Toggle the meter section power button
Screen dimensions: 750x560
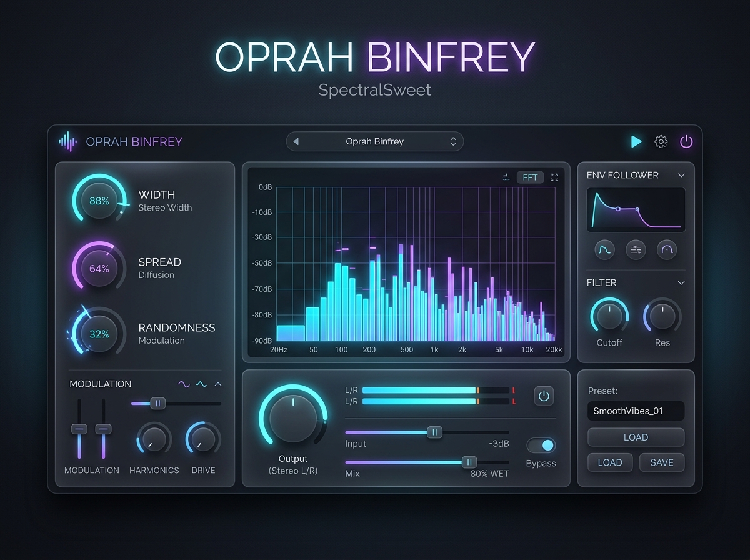point(544,396)
